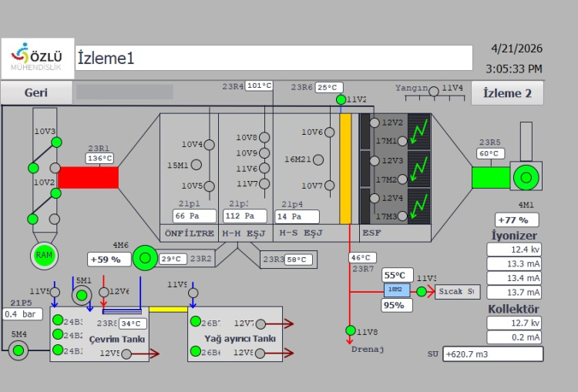
Task: Select the 5M4 pump icon
Action: (18, 351)
